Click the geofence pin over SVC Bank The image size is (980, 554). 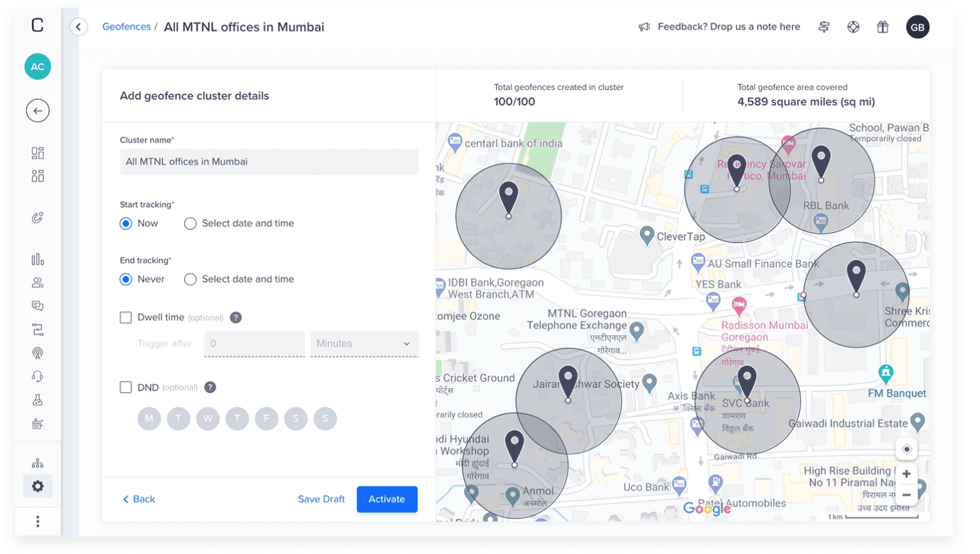(747, 383)
